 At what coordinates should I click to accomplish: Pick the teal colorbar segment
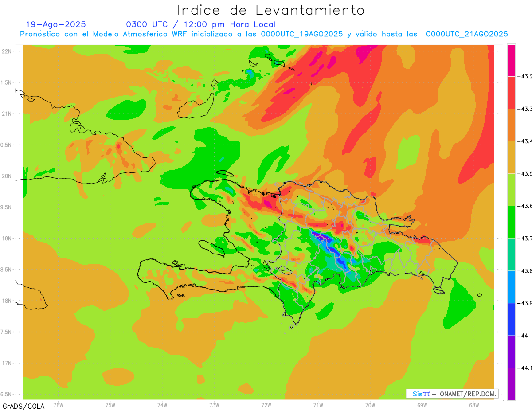(511, 254)
